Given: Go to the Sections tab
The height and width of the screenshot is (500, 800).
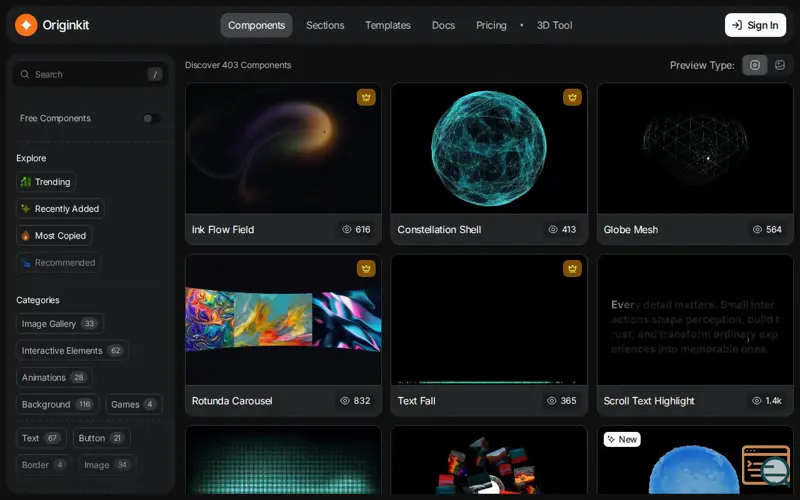Looking at the screenshot, I should [x=325, y=25].
